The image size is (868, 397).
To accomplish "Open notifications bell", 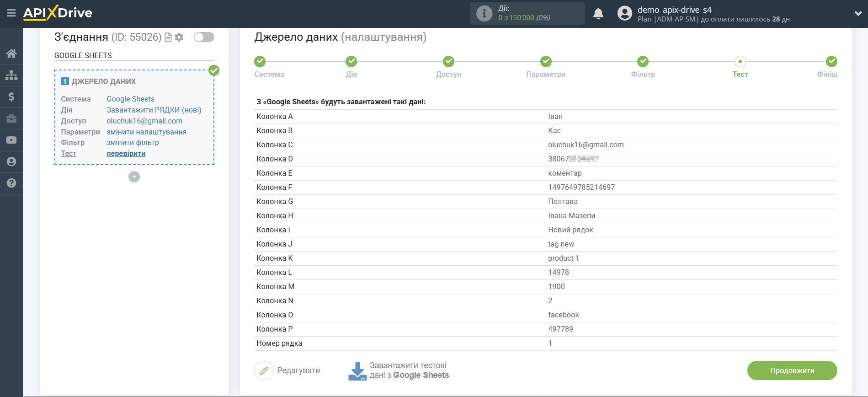I will (x=598, y=14).
